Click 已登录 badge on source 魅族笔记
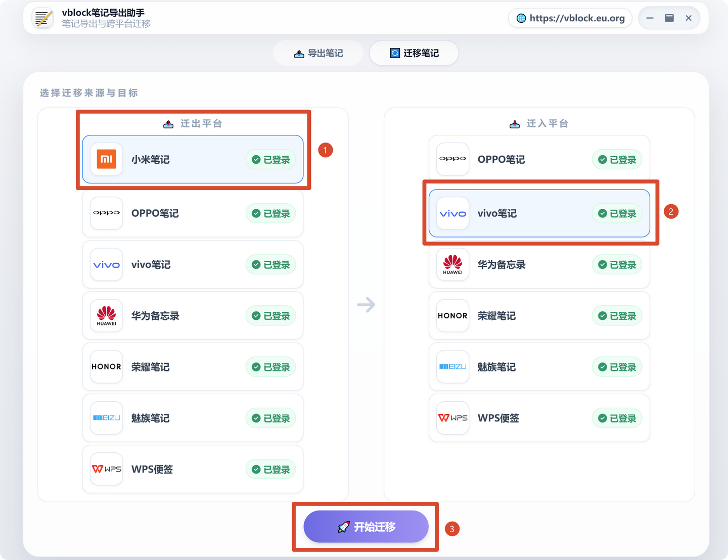 [x=270, y=418]
